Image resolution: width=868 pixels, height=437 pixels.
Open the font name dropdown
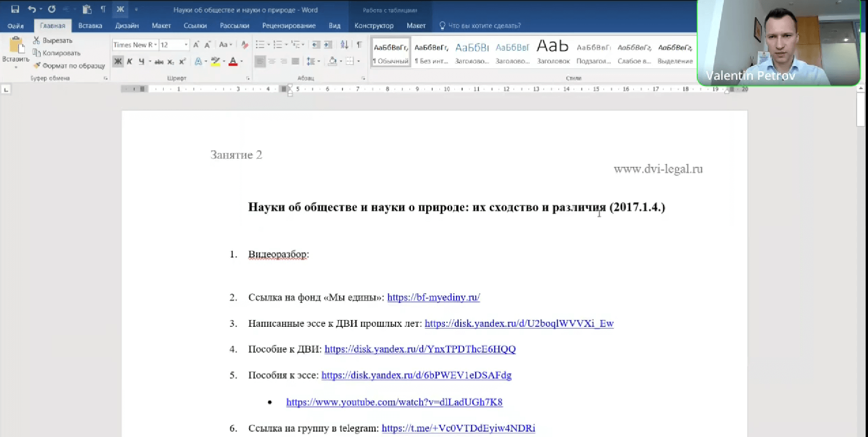(156, 44)
